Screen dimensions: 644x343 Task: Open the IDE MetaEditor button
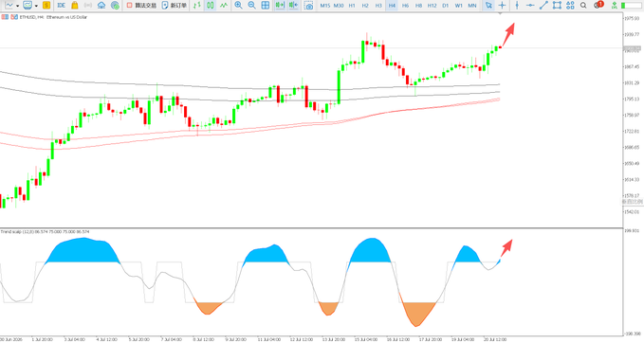[62, 6]
